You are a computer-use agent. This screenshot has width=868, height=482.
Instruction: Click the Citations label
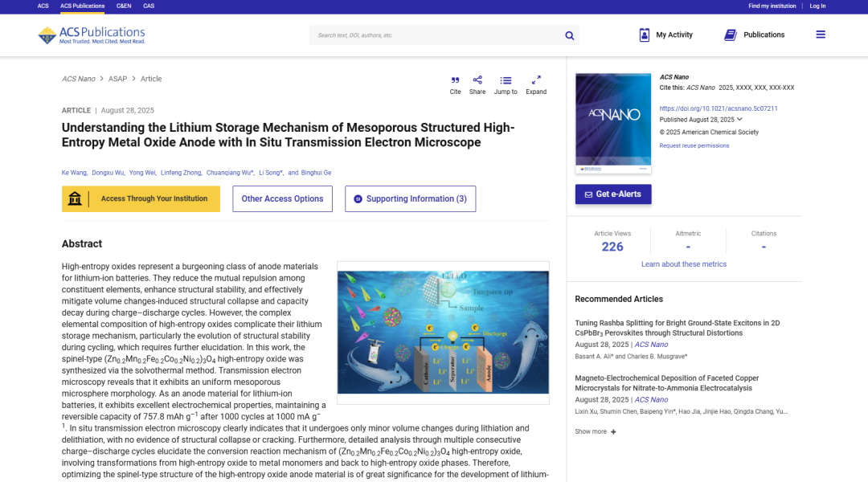coord(764,234)
